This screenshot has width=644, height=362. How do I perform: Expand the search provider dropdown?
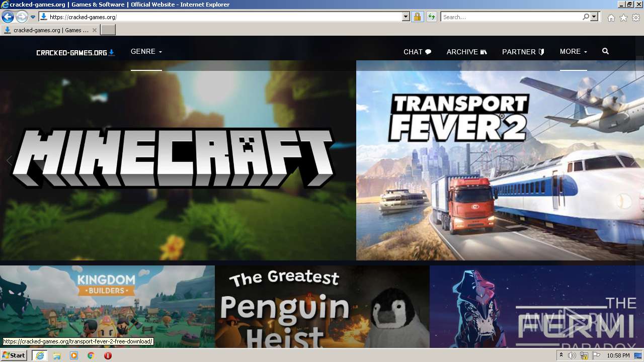[x=595, y=17]
